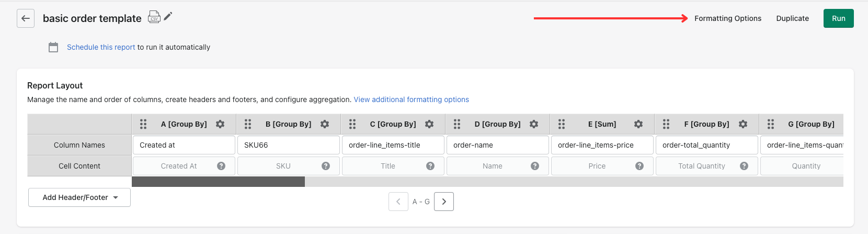This screenshot has height=234, width=868.
Task: Click Created At cell content field
Action: tap(184, 166)
